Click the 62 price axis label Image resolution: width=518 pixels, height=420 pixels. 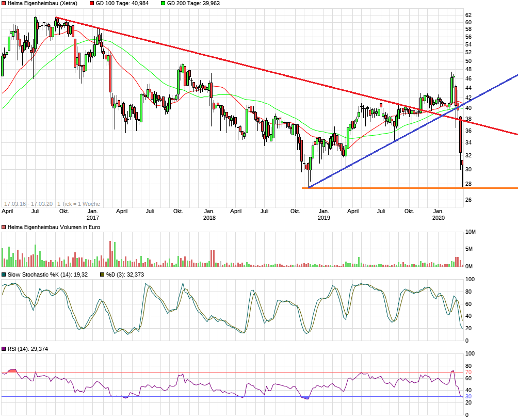click(x=468, y=15)
